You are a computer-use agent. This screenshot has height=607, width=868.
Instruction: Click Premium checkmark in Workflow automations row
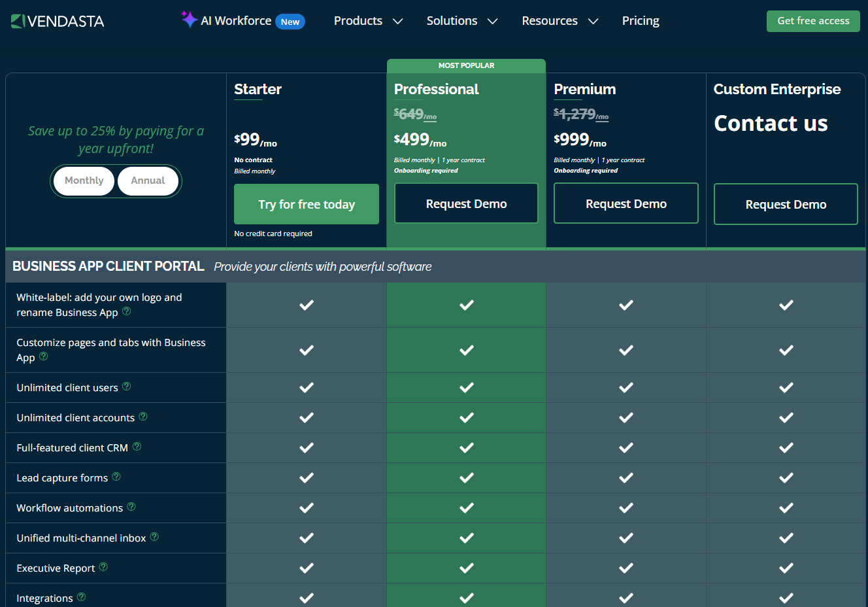pos(626,508)
